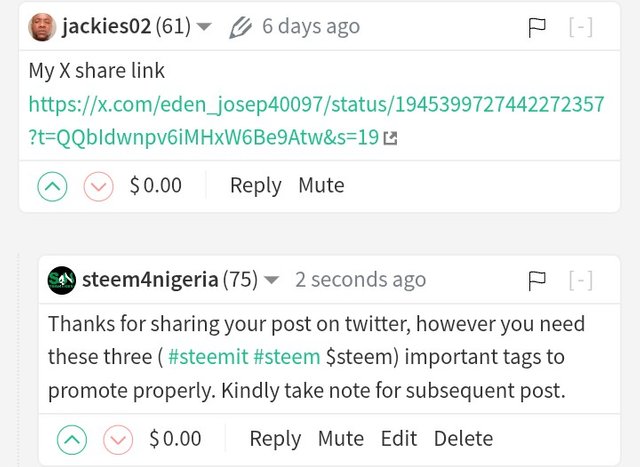Collapse jackies02's comment with [-] toggle
The image size is (640, 467).
click(x=581, y=27)
